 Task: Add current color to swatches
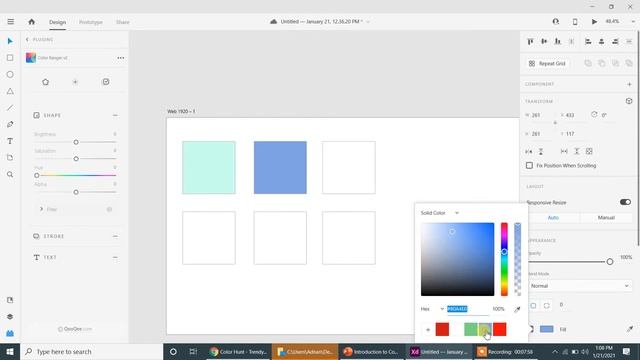(x=428, y=329)
